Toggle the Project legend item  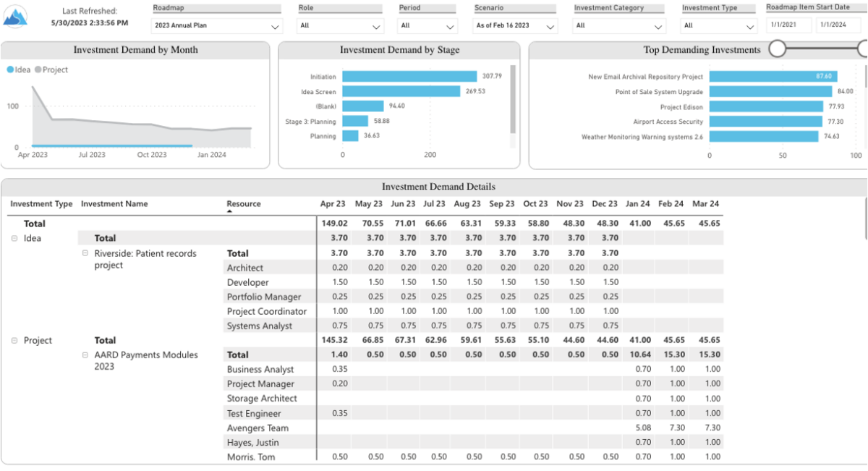[x=49, y=69]
